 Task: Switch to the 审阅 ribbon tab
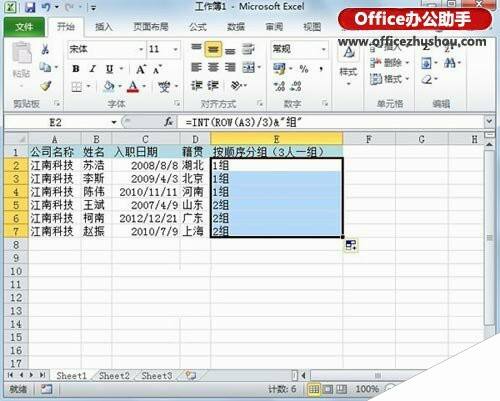[x=274, y=27]
